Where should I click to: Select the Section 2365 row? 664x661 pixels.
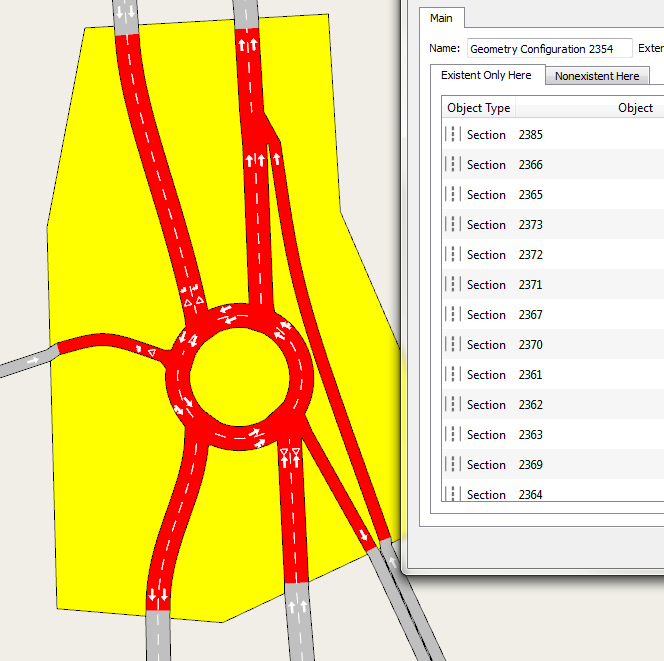(530, 195)
